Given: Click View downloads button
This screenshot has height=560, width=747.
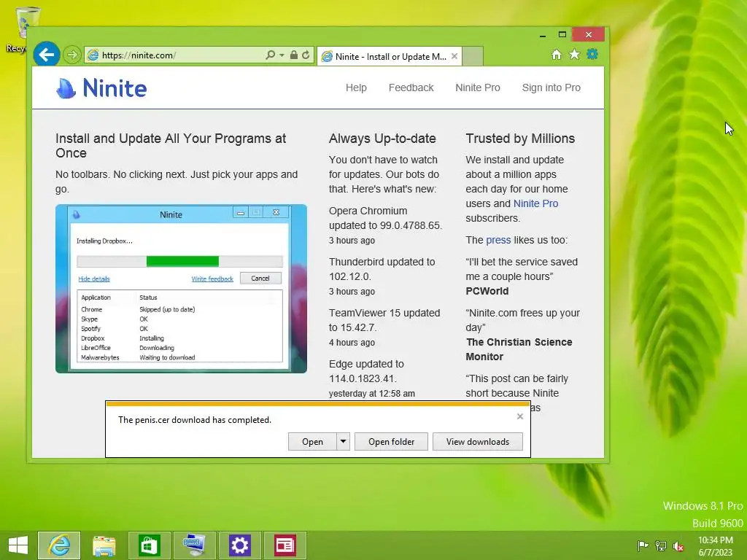Looking at the screenshot, I should coord(478,441).
